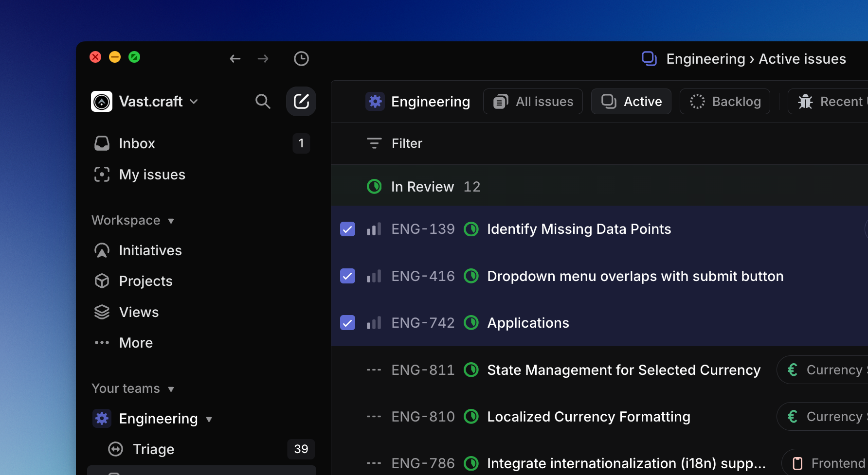Viewport: 868px width, 475px height.
Task: Click priority bars icon for ENG-139
Action: click(374, 229)
